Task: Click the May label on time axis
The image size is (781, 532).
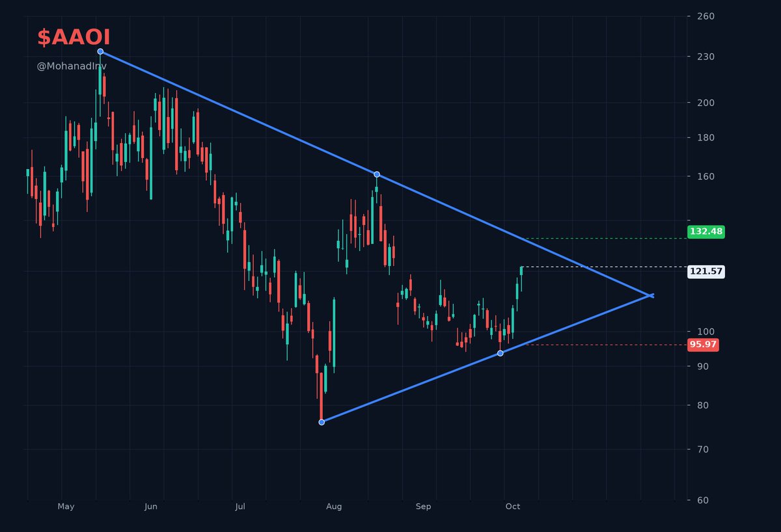Action: [66, 507]
